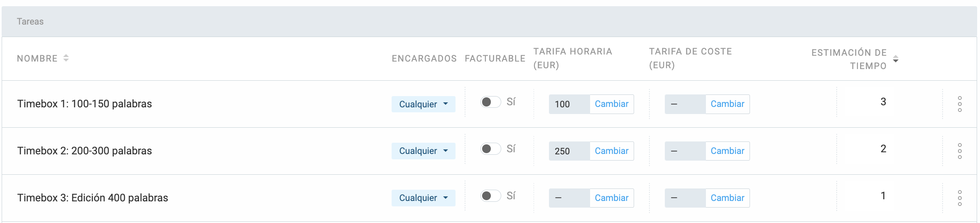980x223 pixels.
Task: Sort by Estimación de tiempo arrow
Action: click(896, 59)
